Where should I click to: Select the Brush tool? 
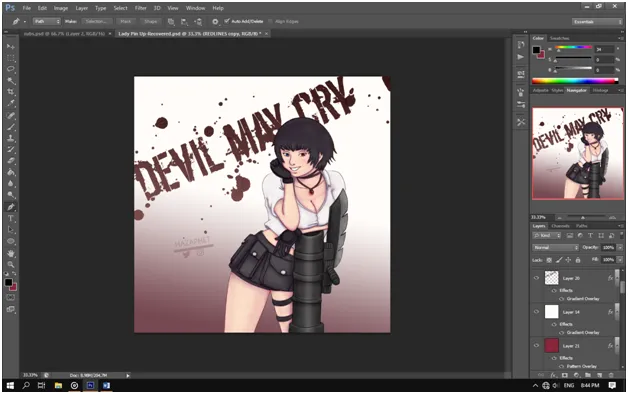11,127
